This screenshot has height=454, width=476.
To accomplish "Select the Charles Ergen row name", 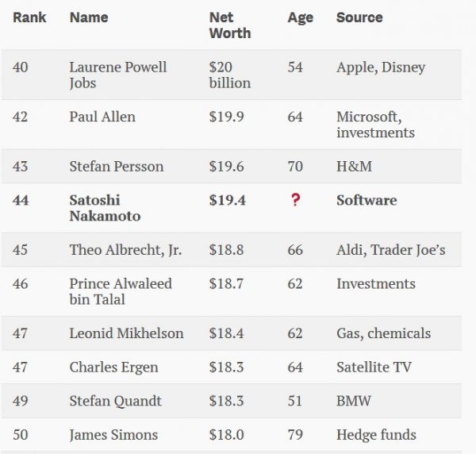I will [113, 367].
